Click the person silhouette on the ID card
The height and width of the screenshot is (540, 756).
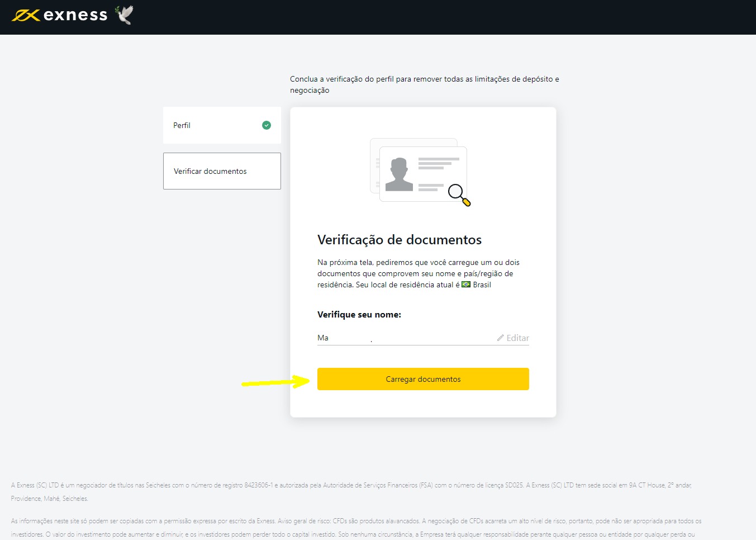coord(399,174)
